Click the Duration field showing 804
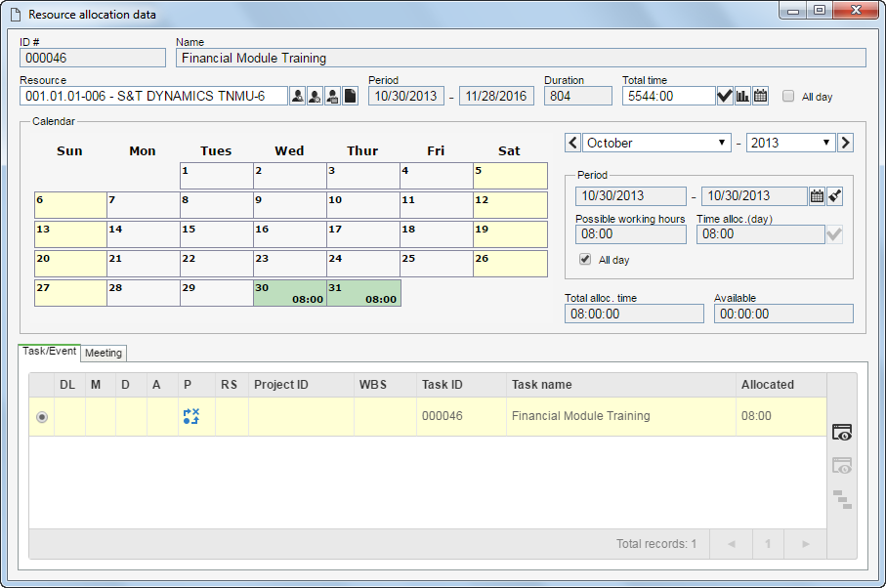 point(577,96)
